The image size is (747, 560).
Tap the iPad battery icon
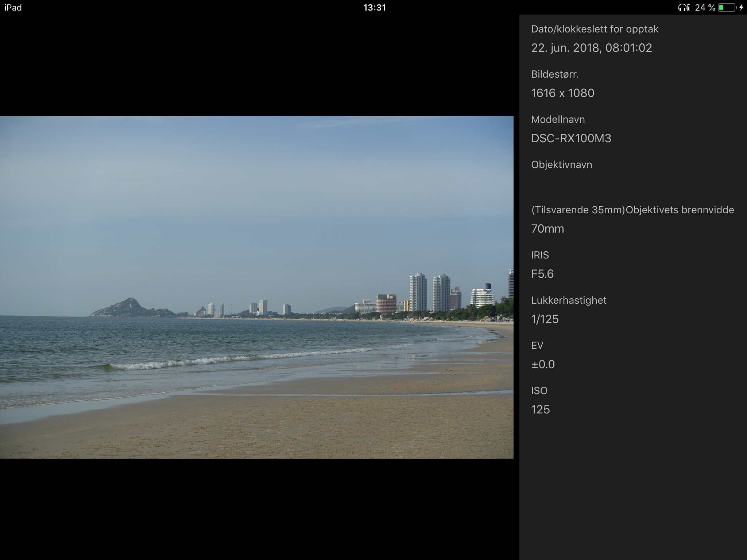pos(727,8)
